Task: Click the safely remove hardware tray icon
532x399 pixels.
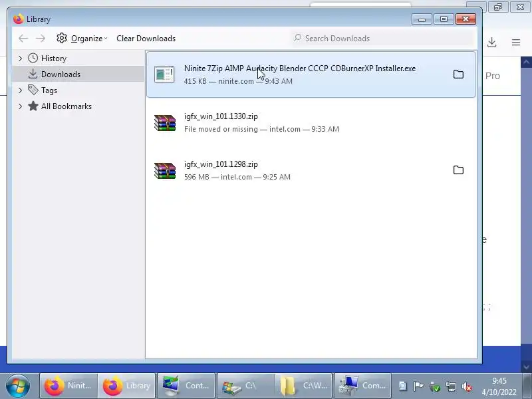Action: (435, 386)
